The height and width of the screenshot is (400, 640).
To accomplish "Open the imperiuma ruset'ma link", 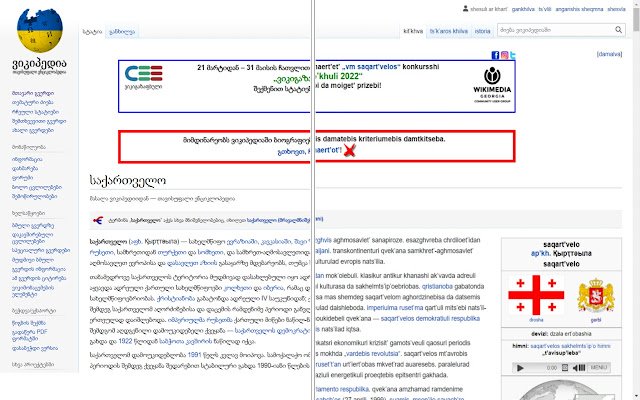I will (x=395, y=308).
